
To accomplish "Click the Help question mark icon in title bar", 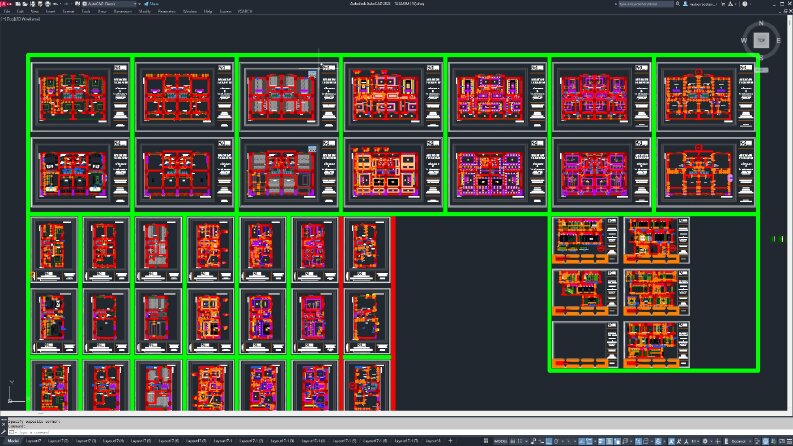I will click(744, 4).
